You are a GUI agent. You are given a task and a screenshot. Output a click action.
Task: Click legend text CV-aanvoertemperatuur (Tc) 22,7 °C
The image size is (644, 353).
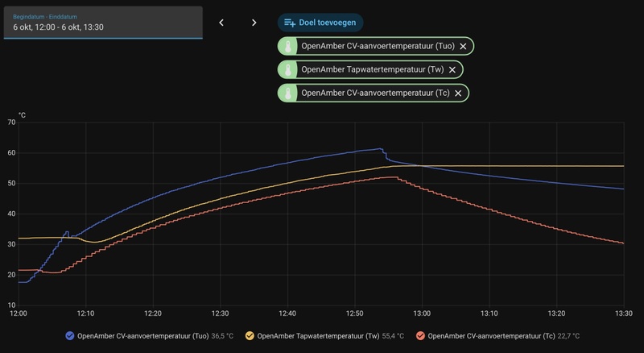pos(504,336)
